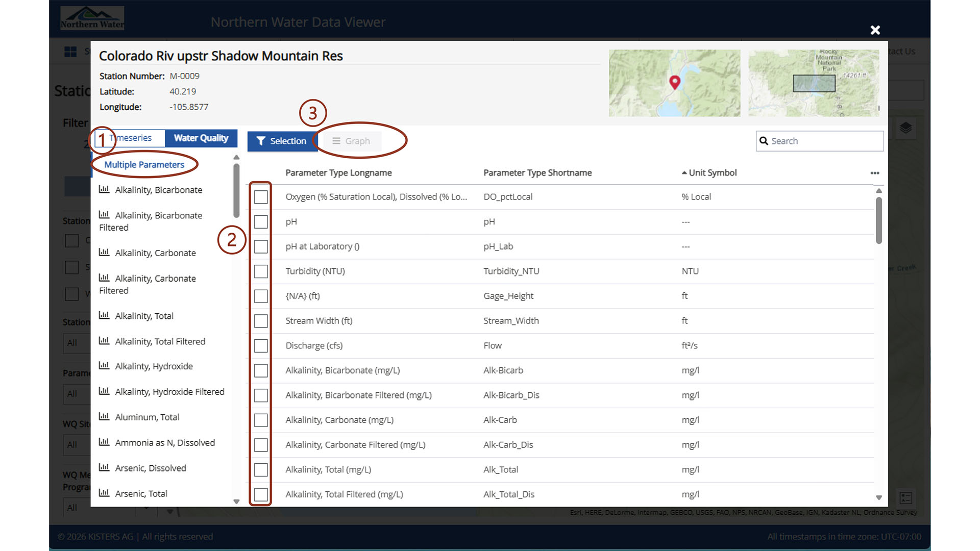The width and height of the screenshot is (980, 551).
Task: Check the Oxygen (% Saturation Local) row
Action: (261, 197)
